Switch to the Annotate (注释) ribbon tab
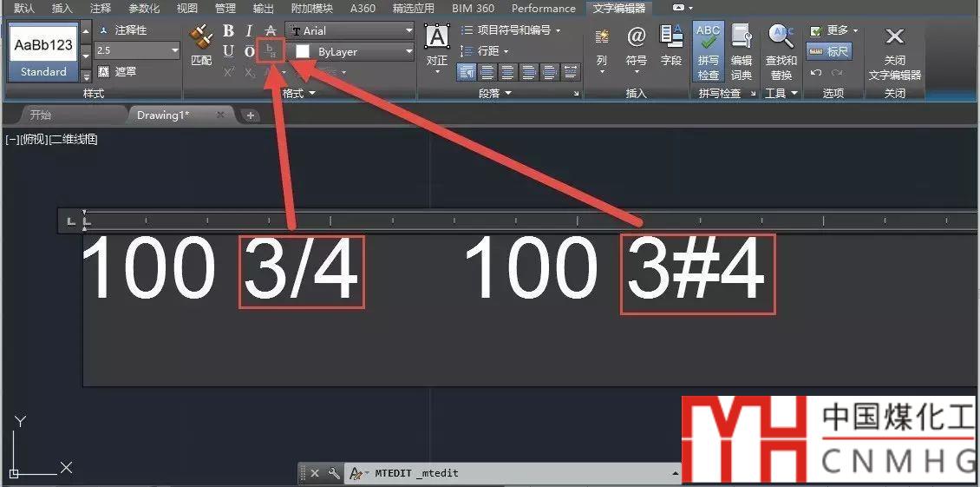Viewport: 980px width, 487px height. click(x=100, y=8)
